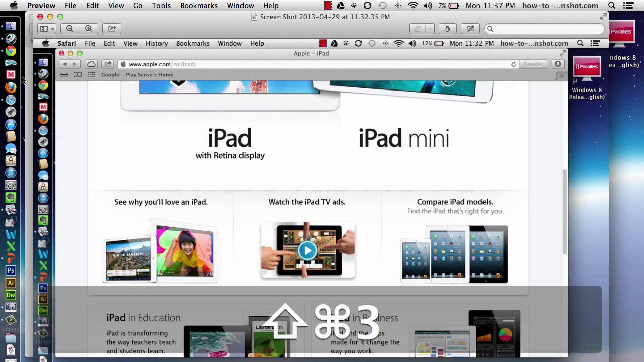
Task: Select the highlight pen tool in Preview toolbar
Action: [416, 29]
